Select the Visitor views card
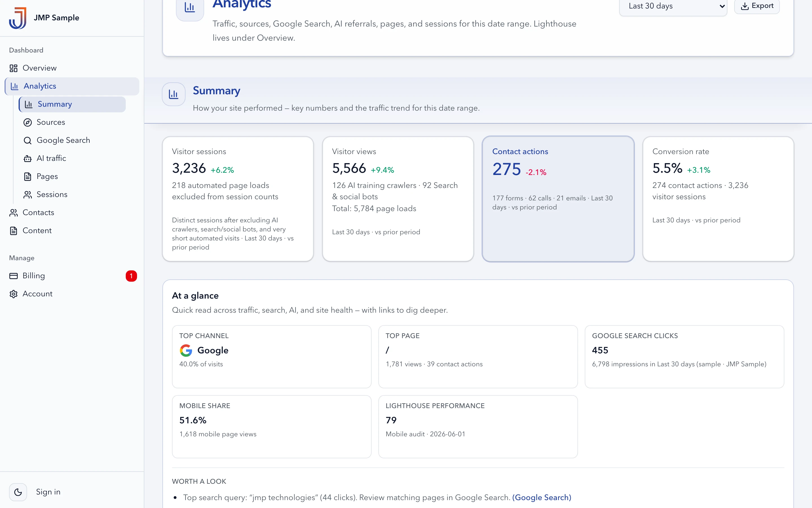Image resolution: width=812 pixels, height=508 pixels. coord(398,199)
